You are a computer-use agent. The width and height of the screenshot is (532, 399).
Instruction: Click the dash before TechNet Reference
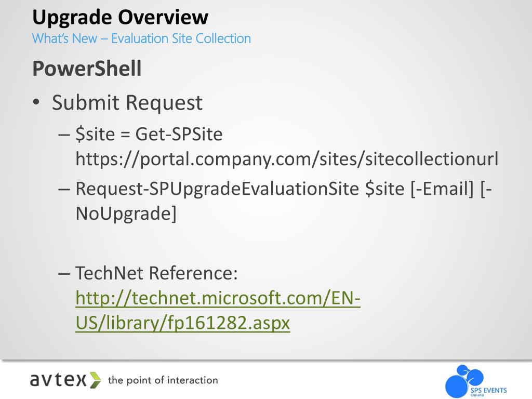point(64,273)
